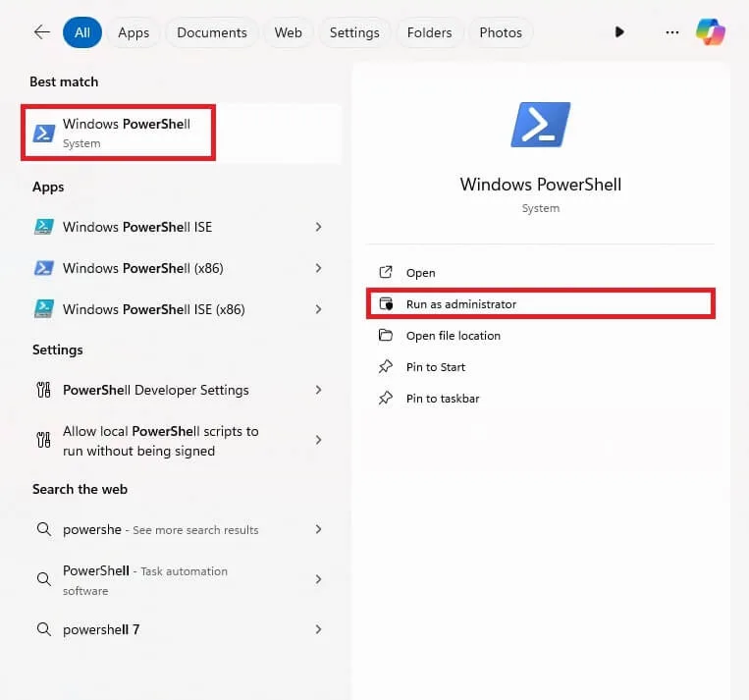The image size is (749, 700).
Task: Switch to the Apps filter tab
Action: click(134, 32)
